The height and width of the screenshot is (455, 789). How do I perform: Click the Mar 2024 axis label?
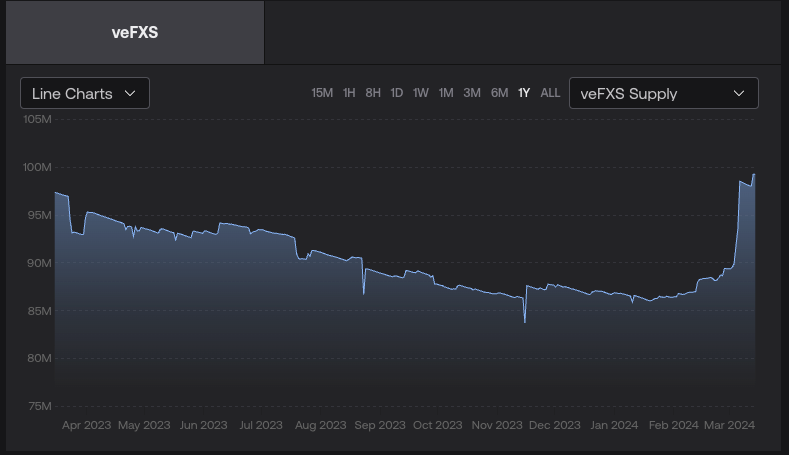(729, 425)
